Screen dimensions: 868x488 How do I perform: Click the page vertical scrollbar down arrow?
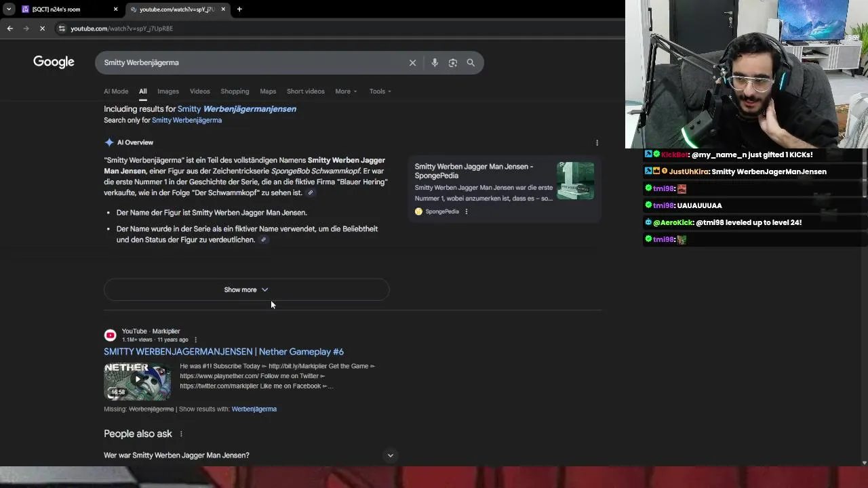[x=863, y=463]
